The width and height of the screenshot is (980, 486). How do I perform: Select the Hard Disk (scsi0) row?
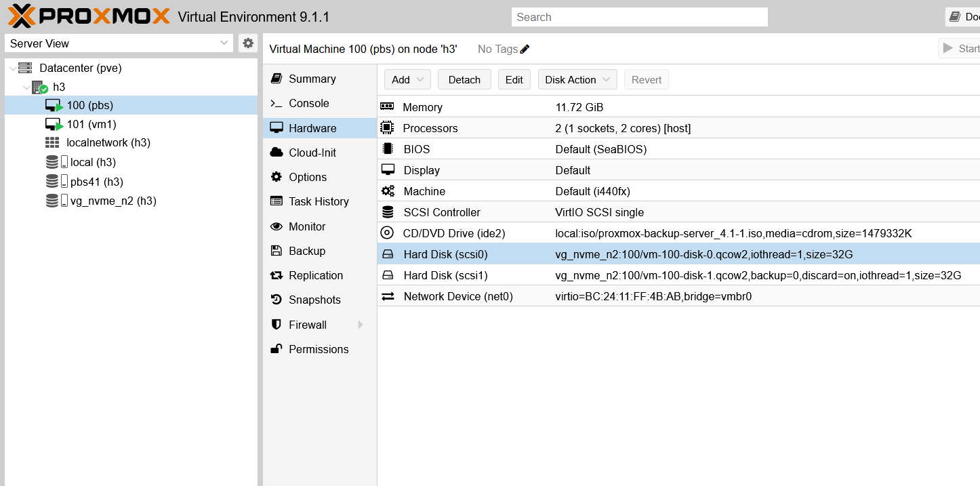pos(678,254)
